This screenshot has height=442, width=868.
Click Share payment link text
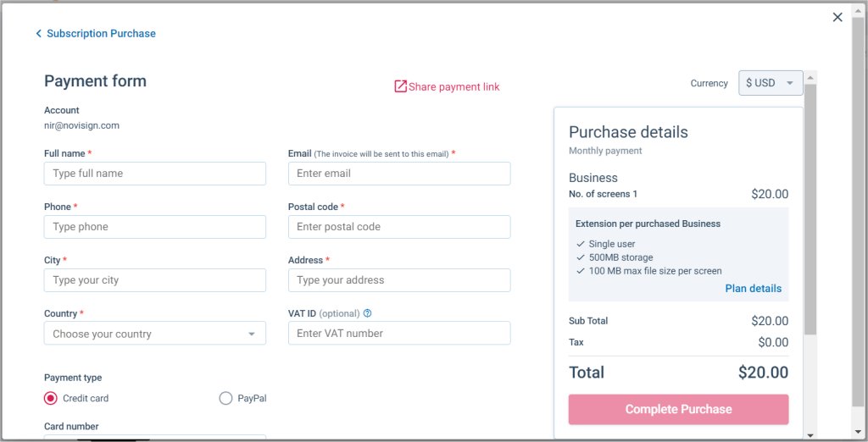click(454, 87)
